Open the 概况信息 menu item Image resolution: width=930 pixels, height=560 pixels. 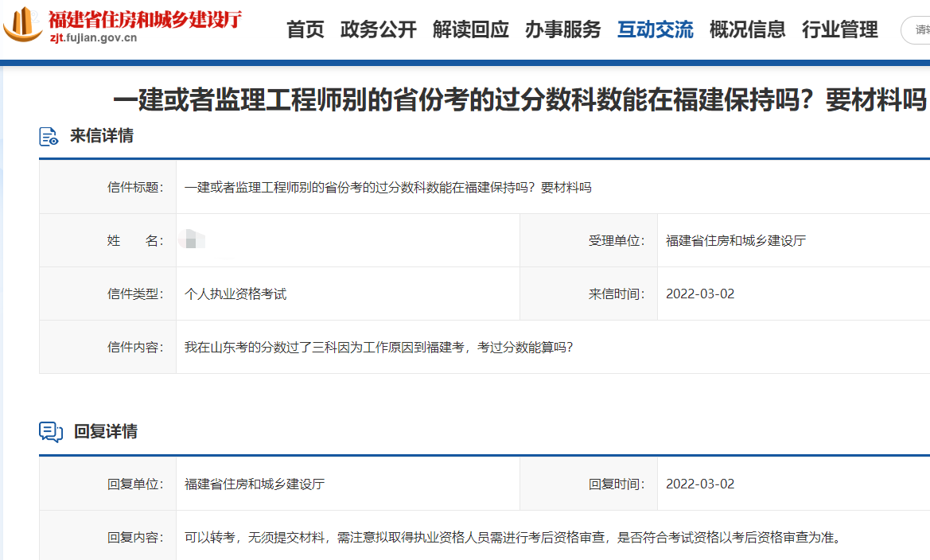(x=747, y=29)
